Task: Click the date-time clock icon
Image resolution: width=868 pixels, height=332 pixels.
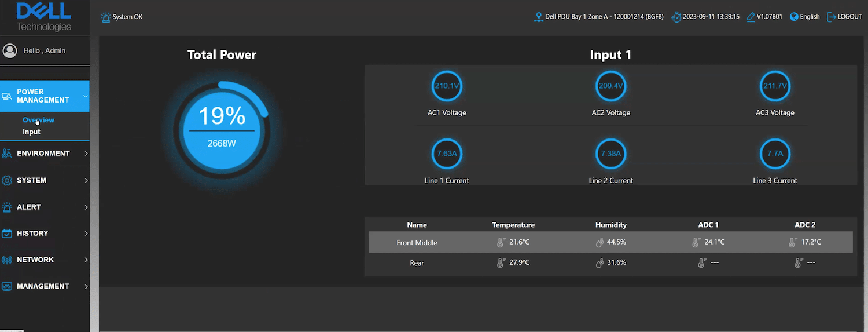Action: coord(676,17)
